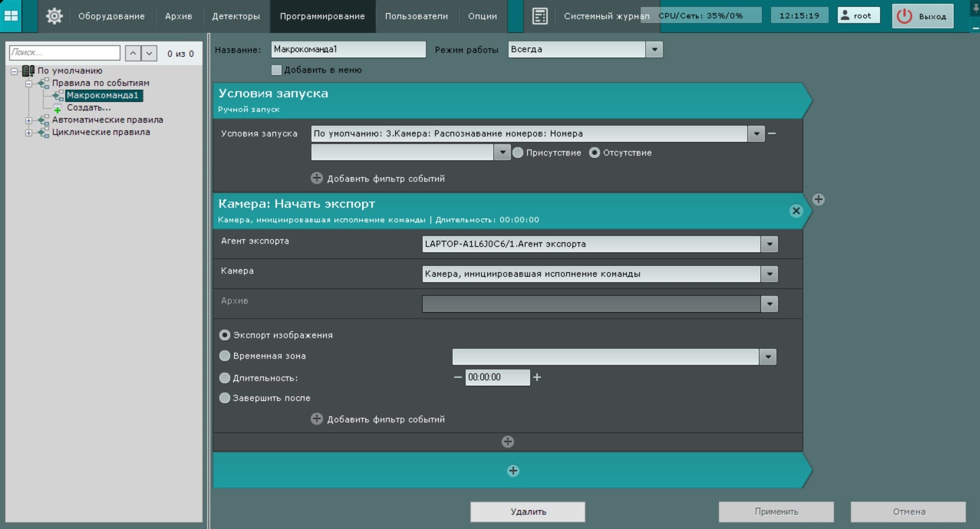Click the power icon to exit
The image size is (980, 529).
point(904,16)
